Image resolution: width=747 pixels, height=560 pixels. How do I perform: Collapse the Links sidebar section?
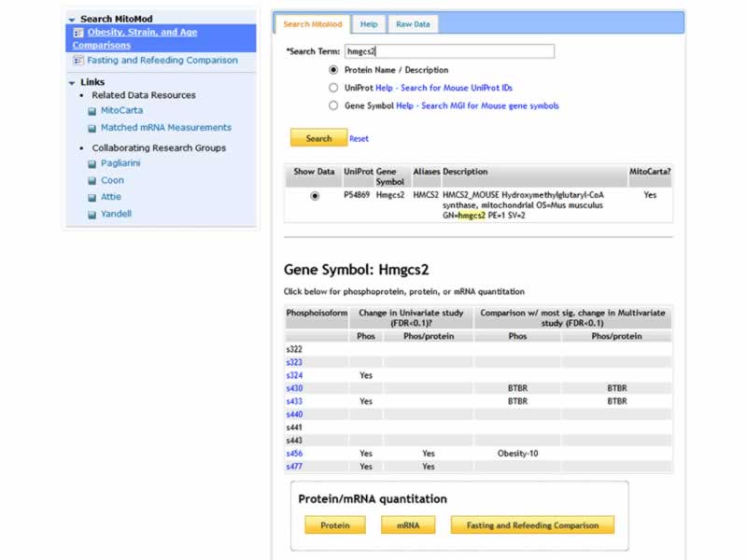72,83
